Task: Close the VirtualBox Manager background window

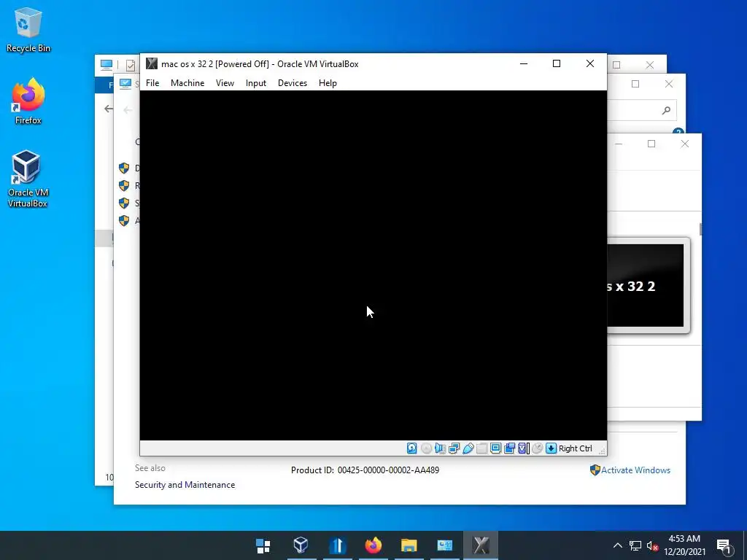Action: 684,144
